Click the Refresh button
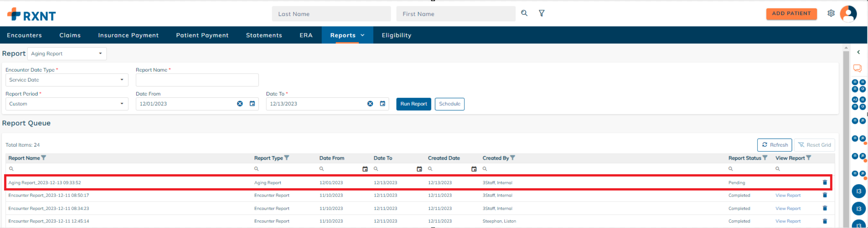Image resolution: width=868 pixels, height=228 pixels. point(774,145)
